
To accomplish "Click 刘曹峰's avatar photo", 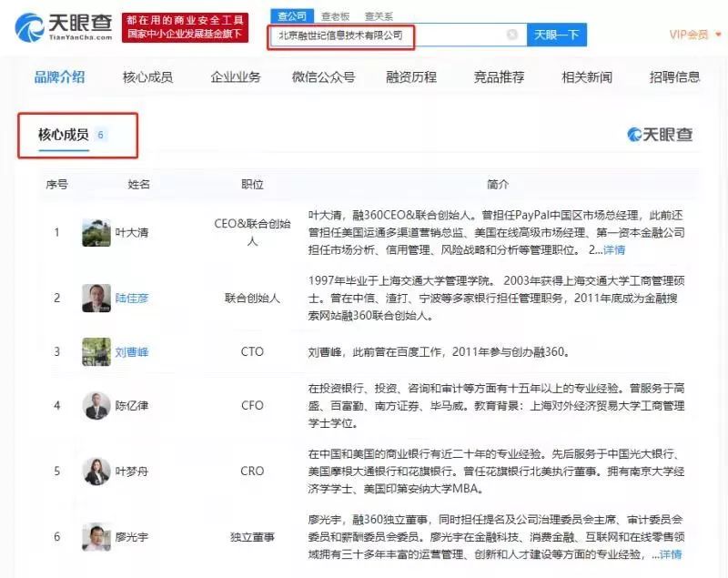I will (x=96, y=352).
